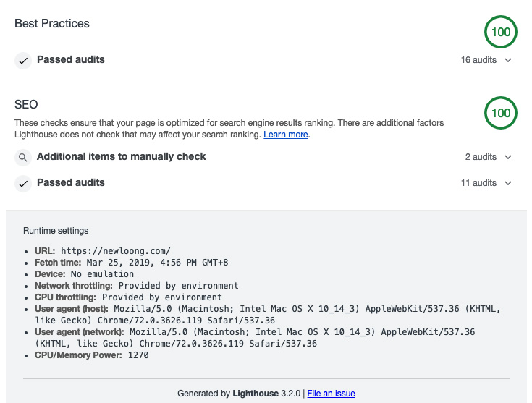Screen dimensions: 532x403
Task: Click checkmark icon beside SEO passed audits
Action: 23,183
